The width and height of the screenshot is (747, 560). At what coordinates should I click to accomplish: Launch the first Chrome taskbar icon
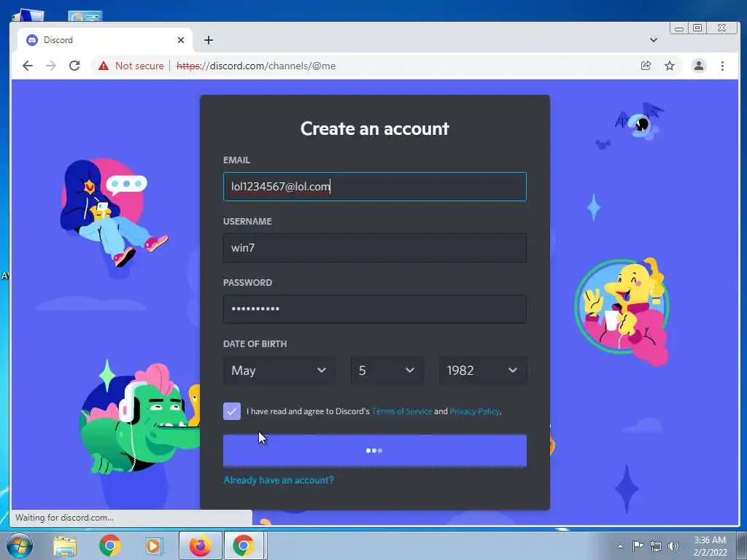[110, 545]
